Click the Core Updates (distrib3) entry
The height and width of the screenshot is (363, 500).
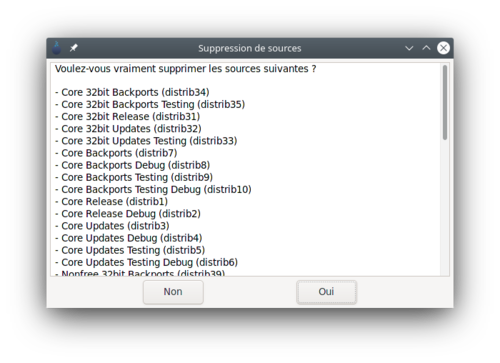click(x=112, y=226)
